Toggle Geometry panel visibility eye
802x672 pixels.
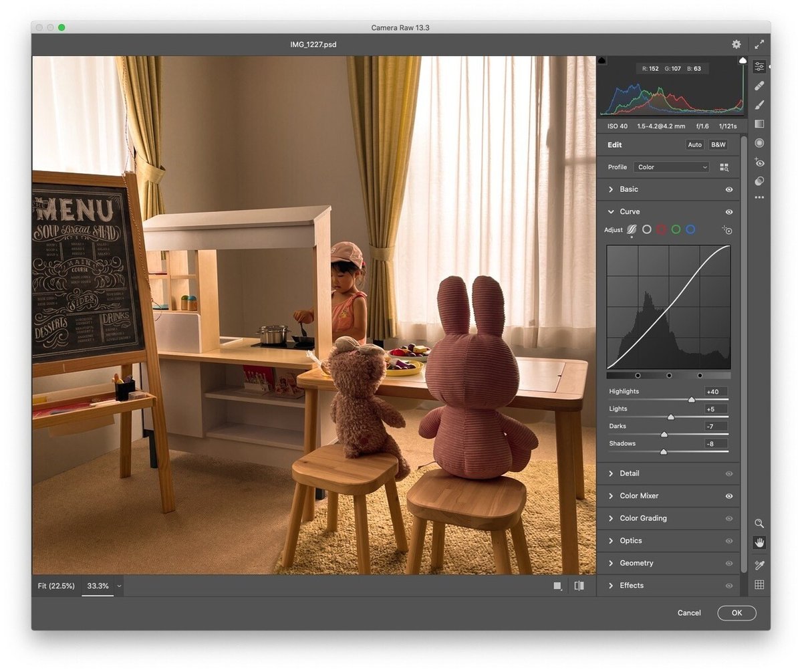coord(729,564)
